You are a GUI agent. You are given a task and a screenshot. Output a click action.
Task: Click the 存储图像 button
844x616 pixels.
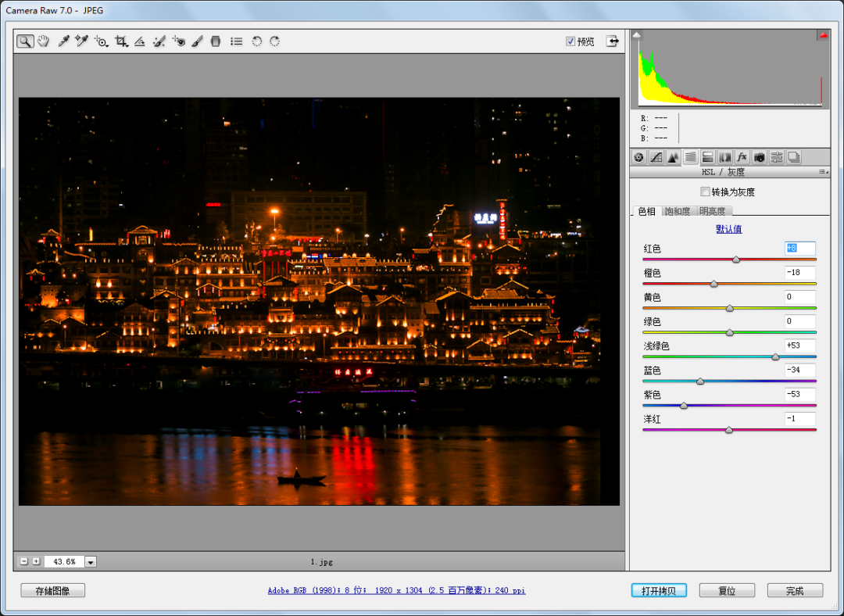(53, 591)
